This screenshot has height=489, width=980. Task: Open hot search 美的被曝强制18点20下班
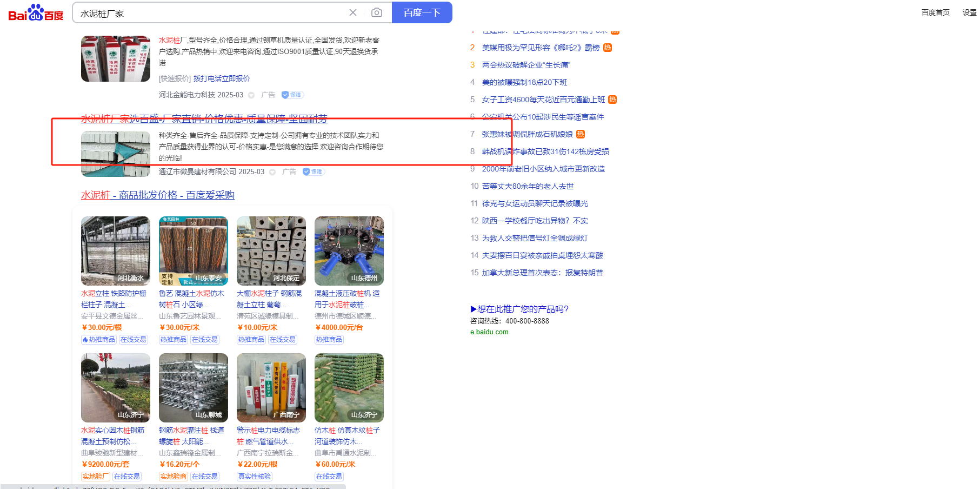[x=525, y=82]
